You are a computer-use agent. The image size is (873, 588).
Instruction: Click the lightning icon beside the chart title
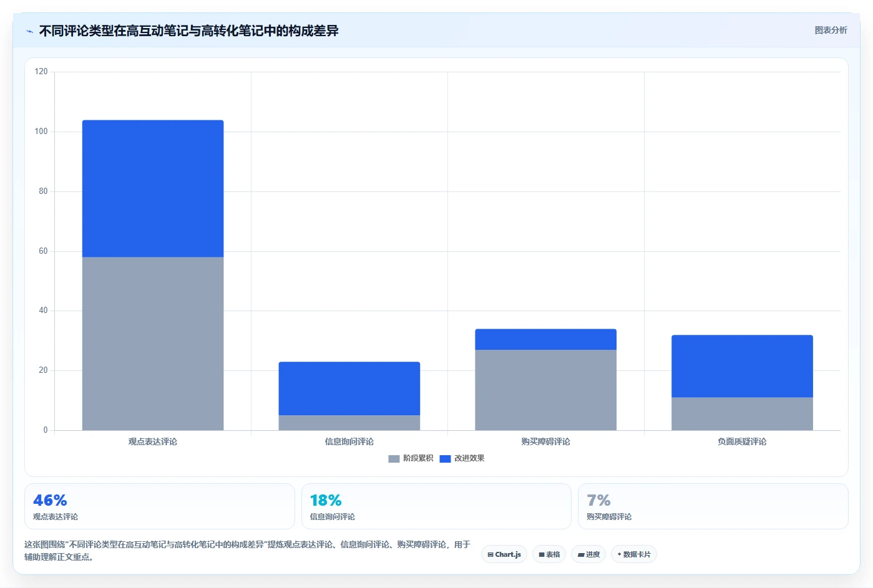[x=29, y=31]
